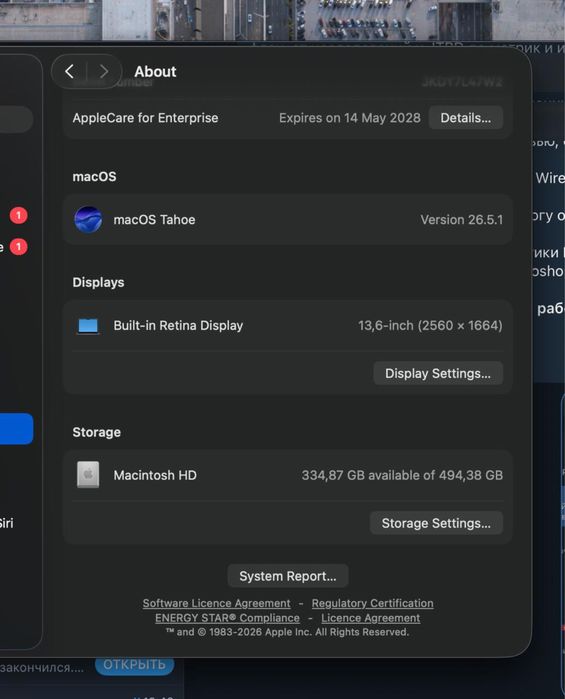This screenshot has height=699, width=565.
Task: Click the Siri sidebar entry
Action: 6,523
